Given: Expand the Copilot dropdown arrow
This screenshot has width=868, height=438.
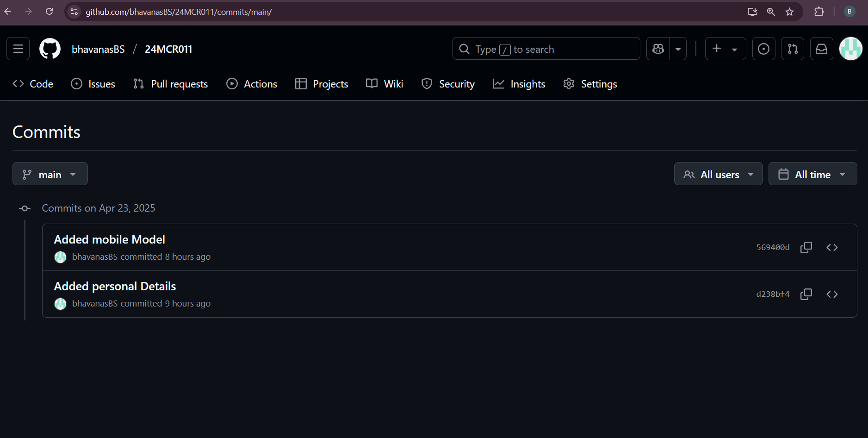Looking at the screenshot, I should (678, 49).
